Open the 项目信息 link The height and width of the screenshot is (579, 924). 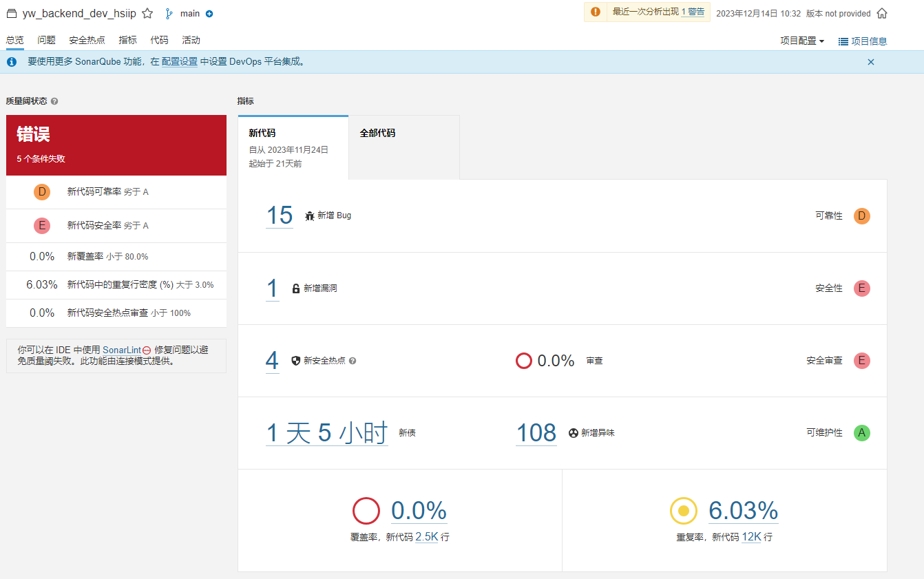click(869, 41)
